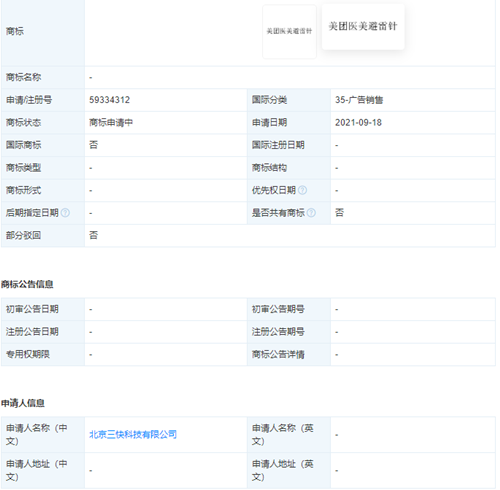Click help icon next to 后期指定日期
The image size is (500, 490).
click(x=65, y=213)
